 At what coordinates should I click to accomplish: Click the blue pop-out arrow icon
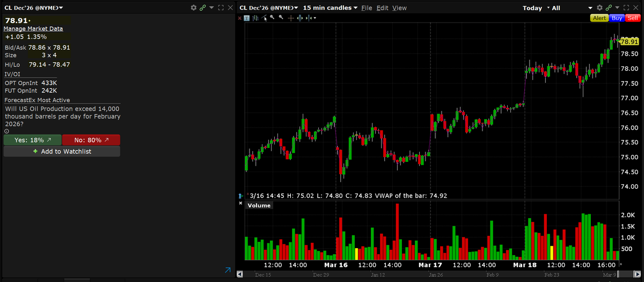tap(227, 271)
